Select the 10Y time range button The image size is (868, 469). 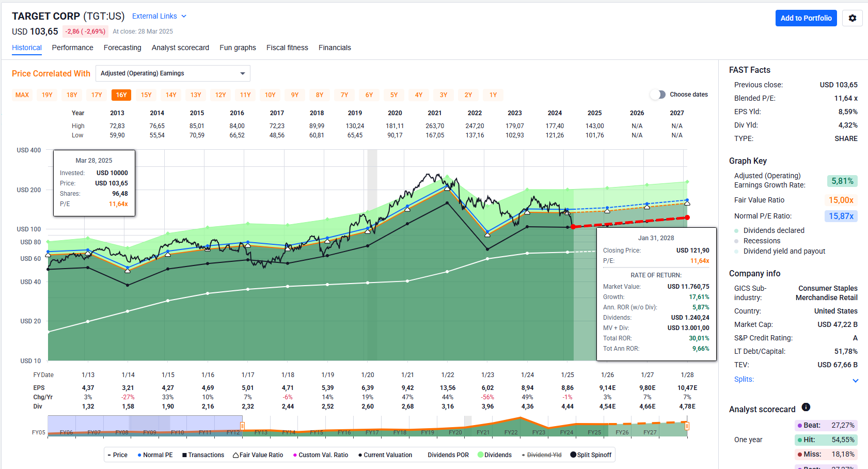point(270,95)
